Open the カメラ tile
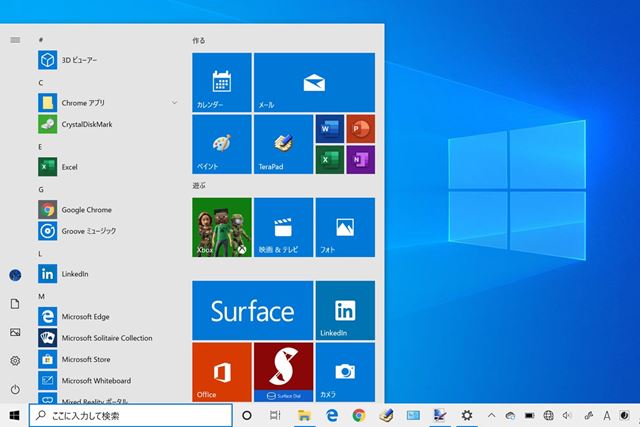Screen dimensions: 640x427 coord(345,372)
